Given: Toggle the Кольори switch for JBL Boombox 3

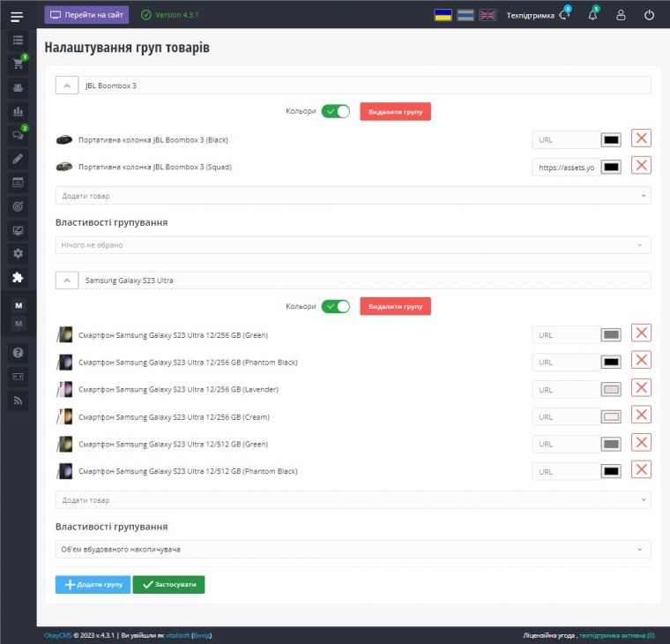Looking at the screenshot, I should click(x=335, y=111).
